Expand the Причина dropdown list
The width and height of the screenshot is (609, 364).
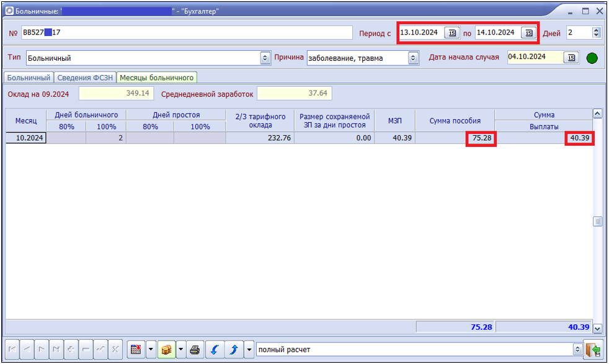tap(414, 58)
